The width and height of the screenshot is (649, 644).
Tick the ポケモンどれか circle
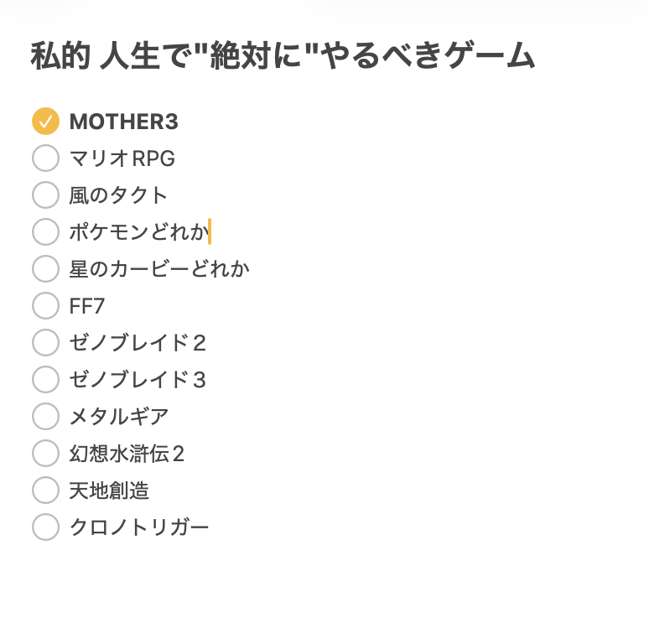(45, 232)
